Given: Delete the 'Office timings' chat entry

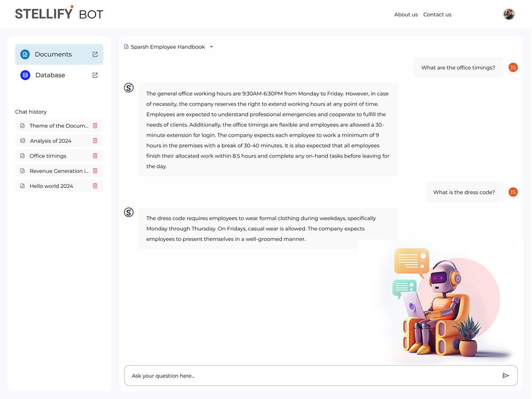Looking at the screenshot, I should click(95, 156).
